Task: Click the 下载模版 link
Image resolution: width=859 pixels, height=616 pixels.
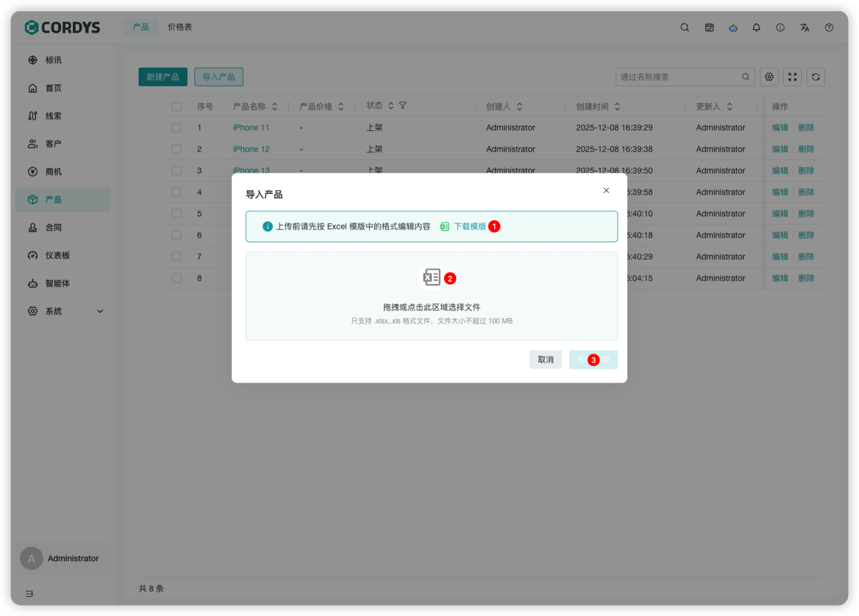Action: pos(469,226)
